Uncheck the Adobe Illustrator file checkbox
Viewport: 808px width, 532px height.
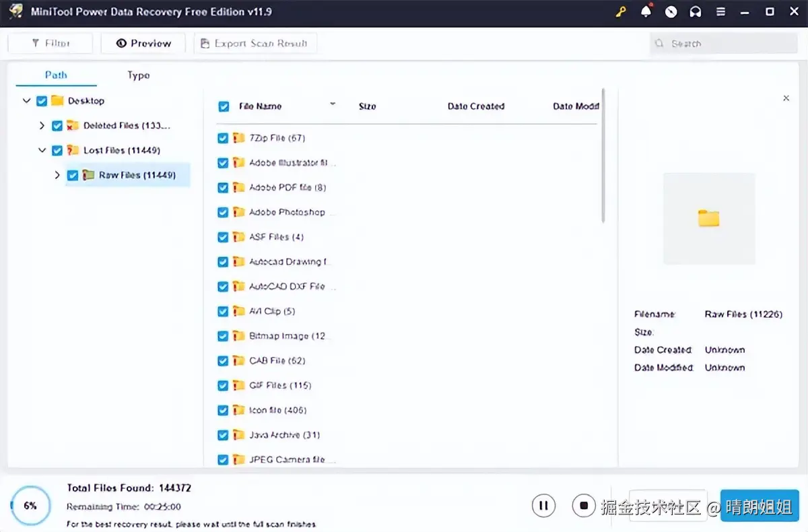[x=223, y=163]
